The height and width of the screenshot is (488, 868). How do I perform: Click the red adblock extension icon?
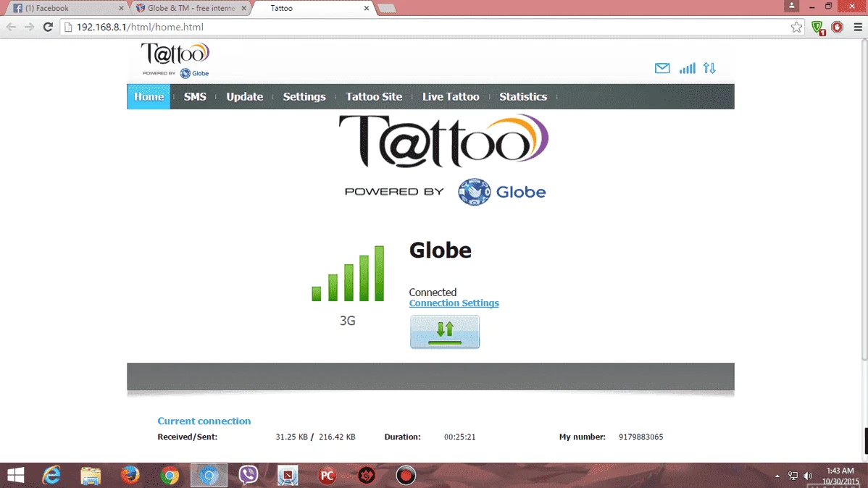pyautogui.click(x=837, y=27)
